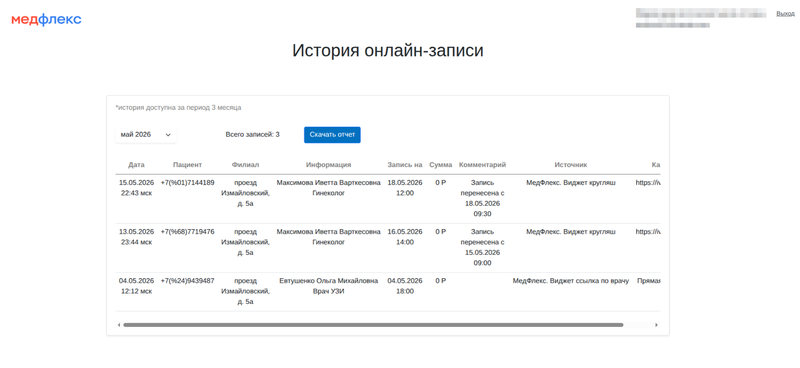Click the horizontal scrollbar left arrow
Screen dimensions: 800x368
click(x=119, y=325)
